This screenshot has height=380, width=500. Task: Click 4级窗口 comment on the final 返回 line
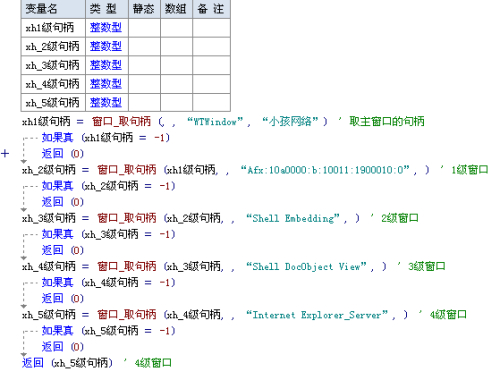tap(153, 363)
